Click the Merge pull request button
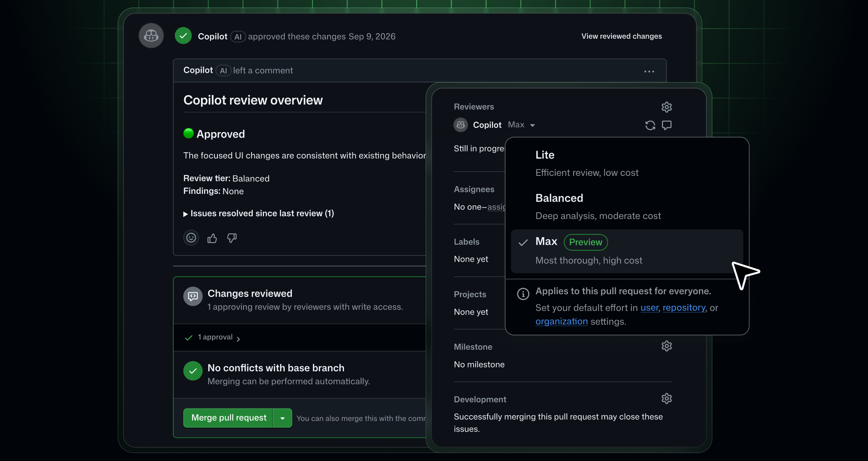868x461 pixels. [x=228, y=418]
